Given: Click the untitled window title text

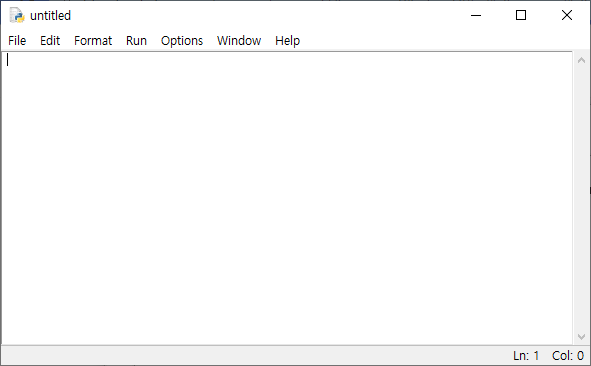Looking at the screenshot, I should coord(50,16).
